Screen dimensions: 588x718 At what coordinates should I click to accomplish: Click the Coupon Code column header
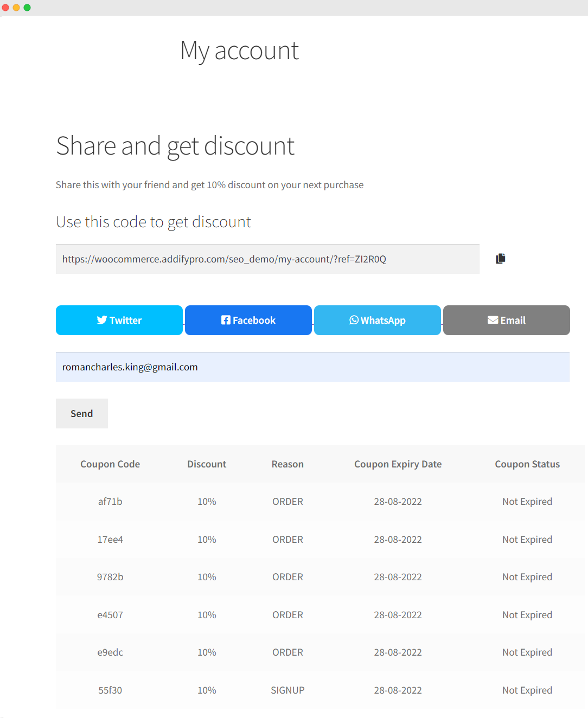(110, 464)
